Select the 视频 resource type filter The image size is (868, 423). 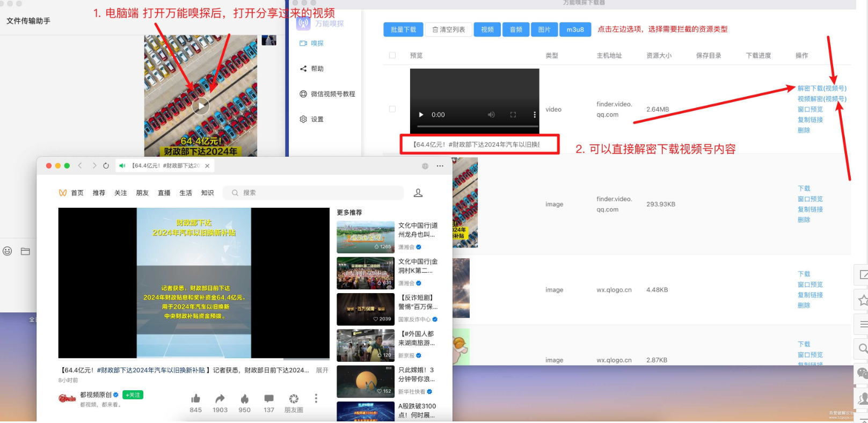tap(487, 30)
